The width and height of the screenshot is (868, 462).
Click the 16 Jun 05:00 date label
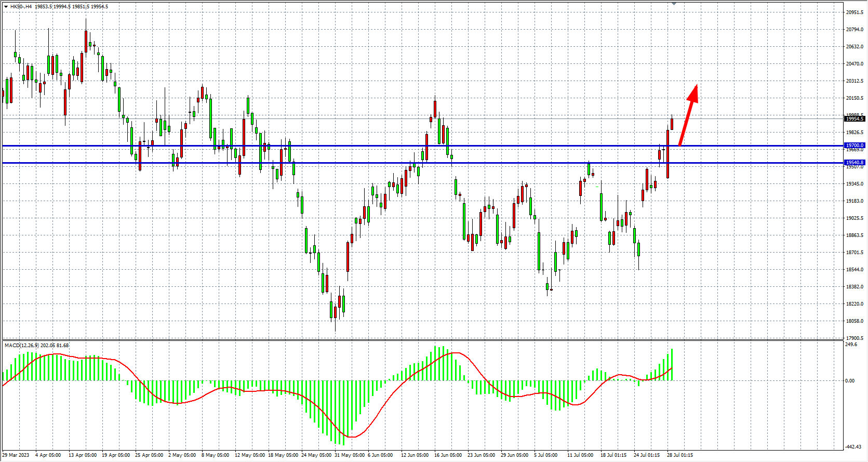click(x=448, y=455)
